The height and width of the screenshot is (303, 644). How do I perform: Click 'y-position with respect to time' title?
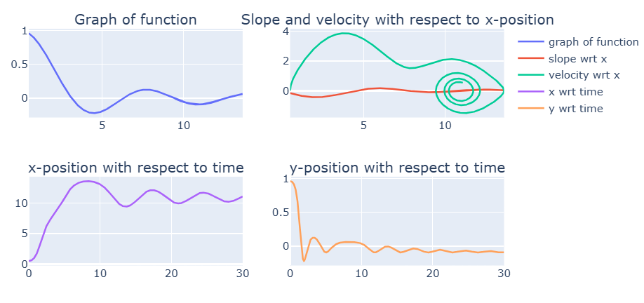point(397,168)
